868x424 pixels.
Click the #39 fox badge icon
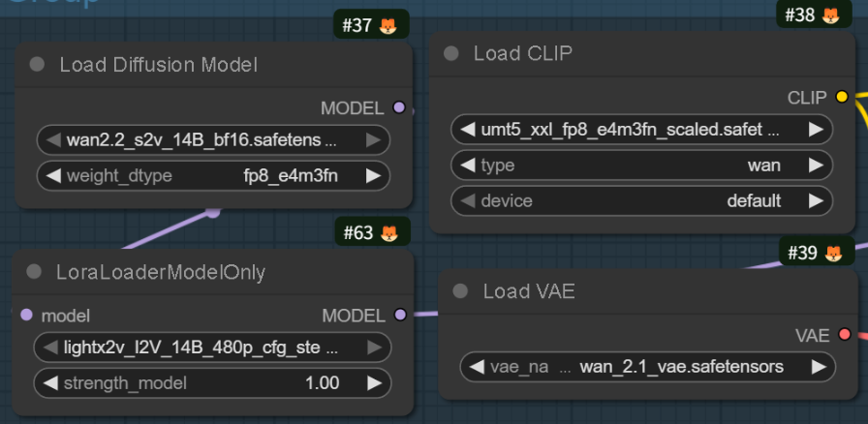click(833, 253)
